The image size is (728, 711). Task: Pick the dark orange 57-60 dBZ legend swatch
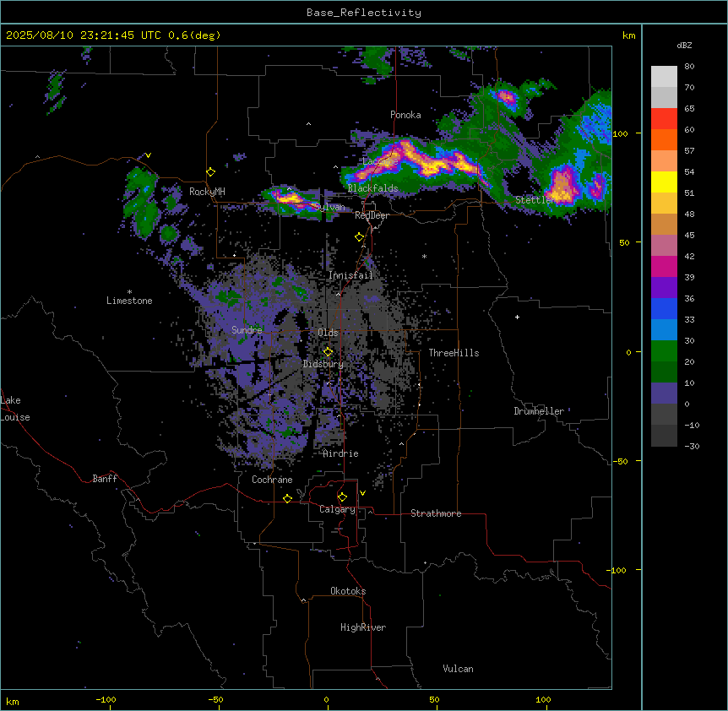(664, 139)
